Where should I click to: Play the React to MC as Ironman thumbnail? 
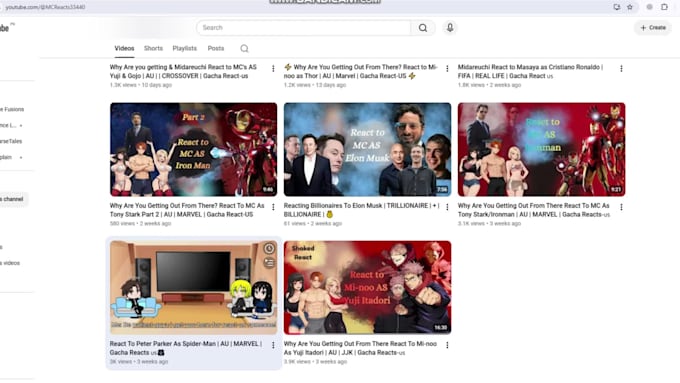click(x=541, y=149)
